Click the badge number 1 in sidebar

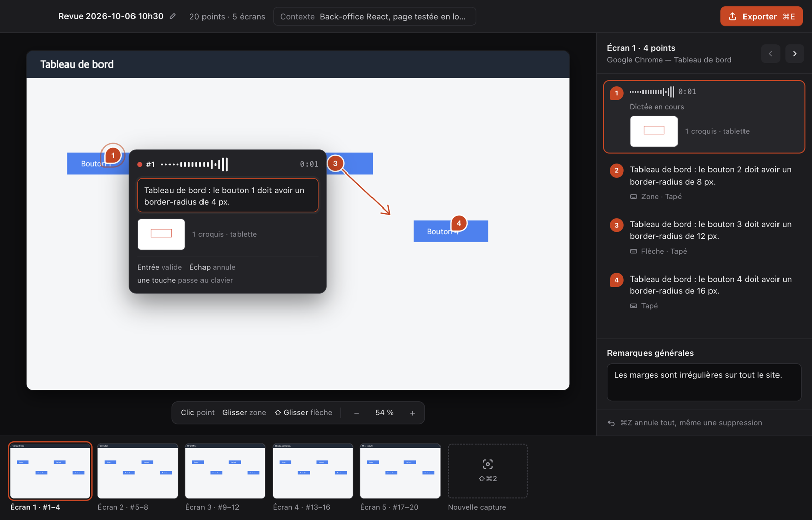click(x=616, y=93)
